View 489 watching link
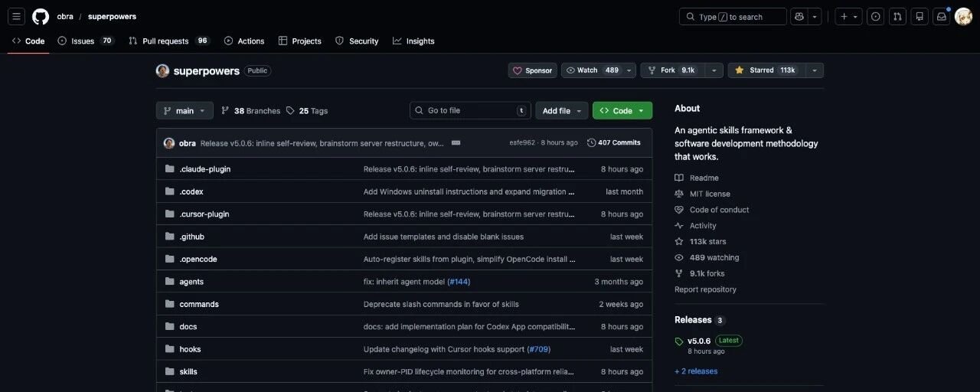This screenshot has width=980, height=392. (x=707, y=257)
